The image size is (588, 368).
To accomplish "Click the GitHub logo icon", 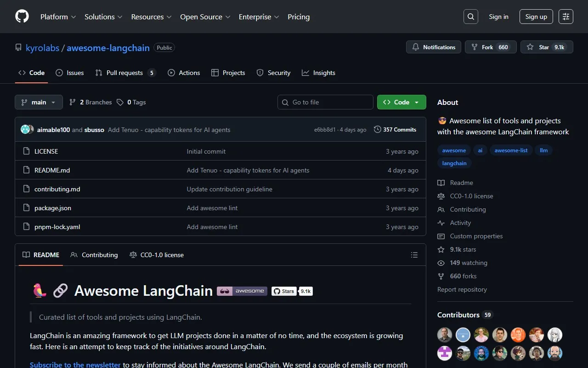I will 22,16.
